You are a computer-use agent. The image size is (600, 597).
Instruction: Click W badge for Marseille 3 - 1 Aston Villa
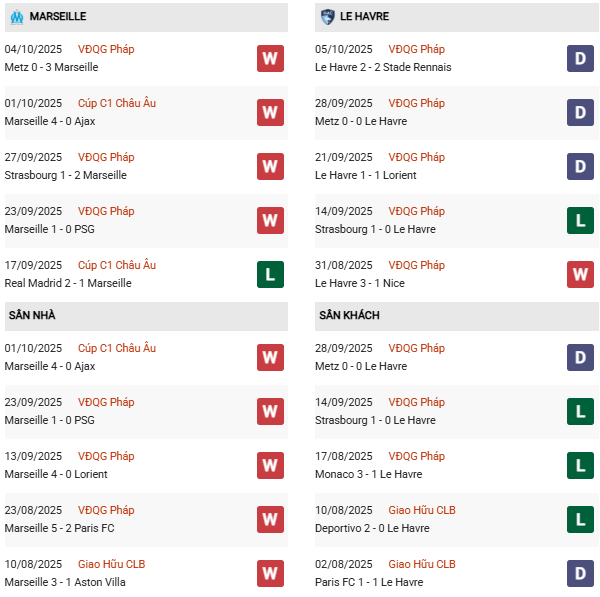click(270, 573)
